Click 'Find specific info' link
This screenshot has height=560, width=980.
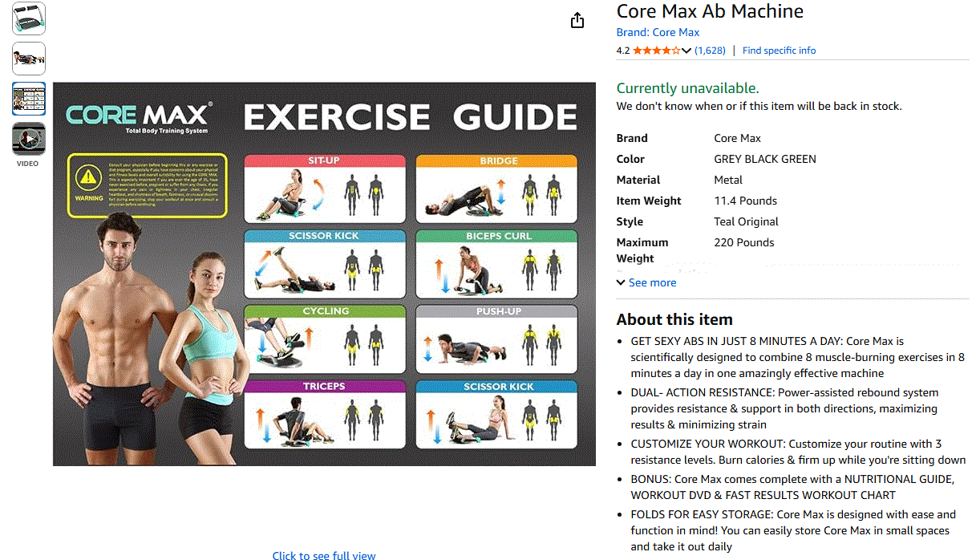click(x=779, y=50)
